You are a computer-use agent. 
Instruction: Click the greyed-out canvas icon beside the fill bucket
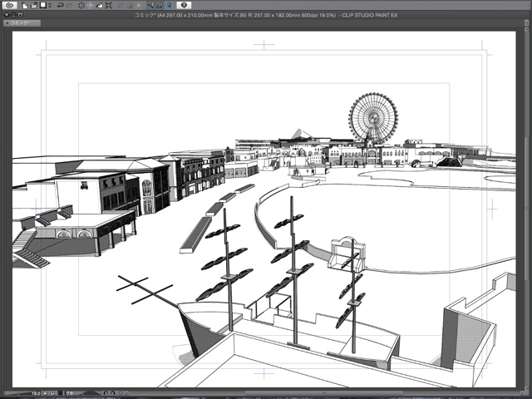pos(91,5)
